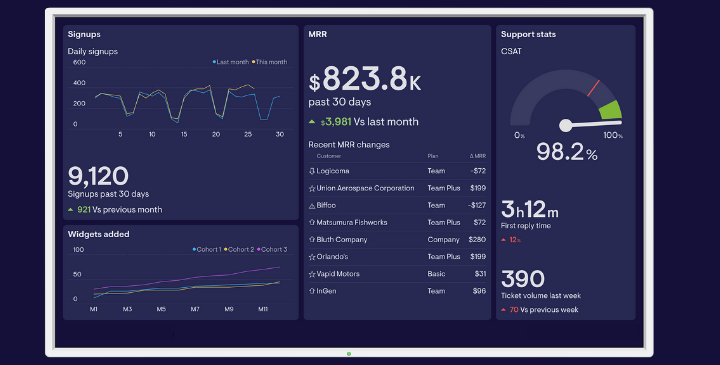Click the $280 value in Bluth Company row
This screenshot has height=365, width=720.
477,240
